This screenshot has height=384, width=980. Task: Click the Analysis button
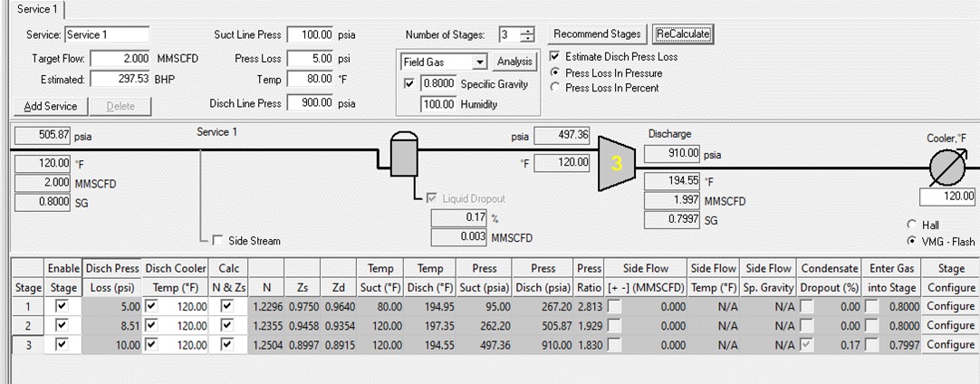pos(515,62)
